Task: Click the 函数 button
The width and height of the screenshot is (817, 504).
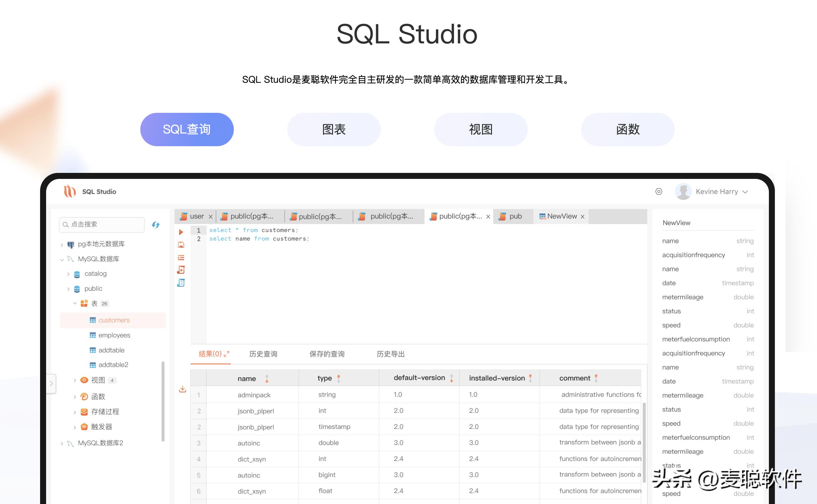Action: (627, 129)
